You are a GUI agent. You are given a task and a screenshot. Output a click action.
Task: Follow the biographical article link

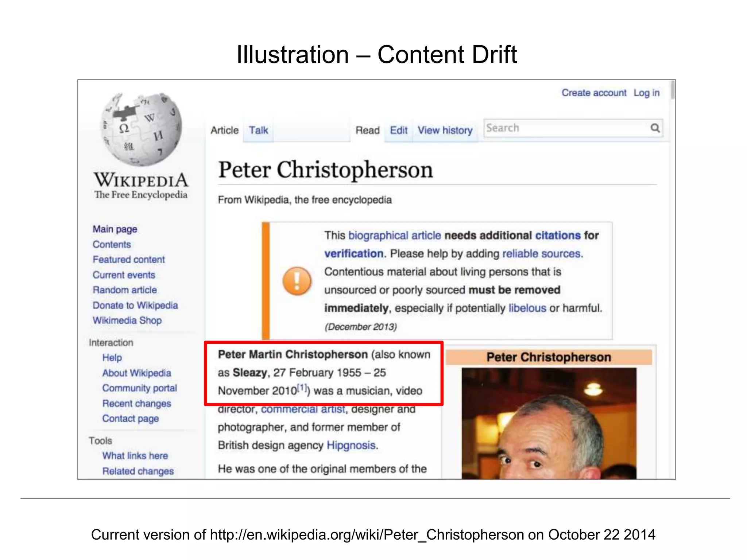point(395,236)
